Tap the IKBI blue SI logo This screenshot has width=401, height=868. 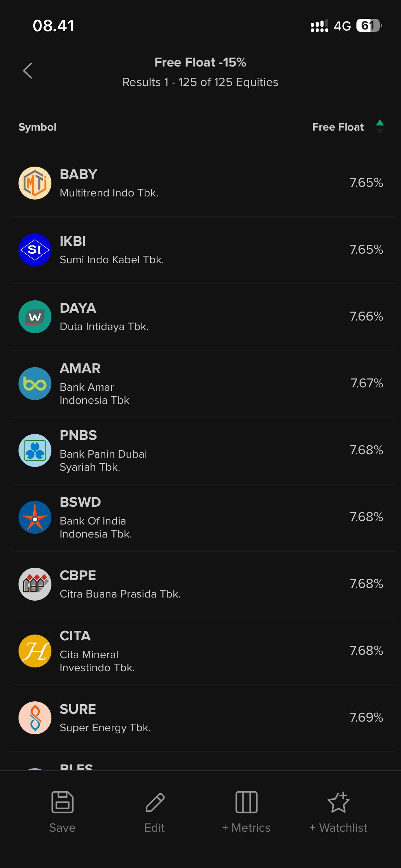(35, 250)
